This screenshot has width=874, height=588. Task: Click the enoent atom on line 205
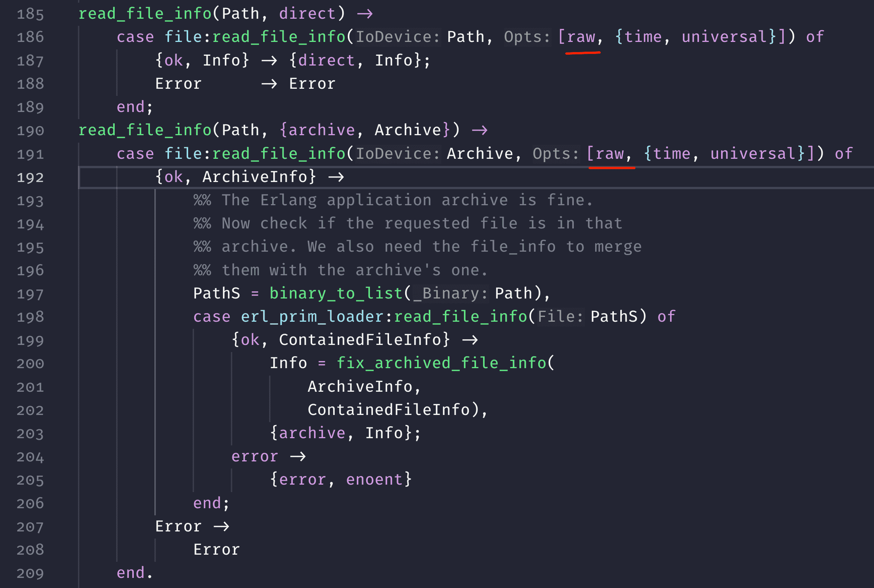coord(374,480)
